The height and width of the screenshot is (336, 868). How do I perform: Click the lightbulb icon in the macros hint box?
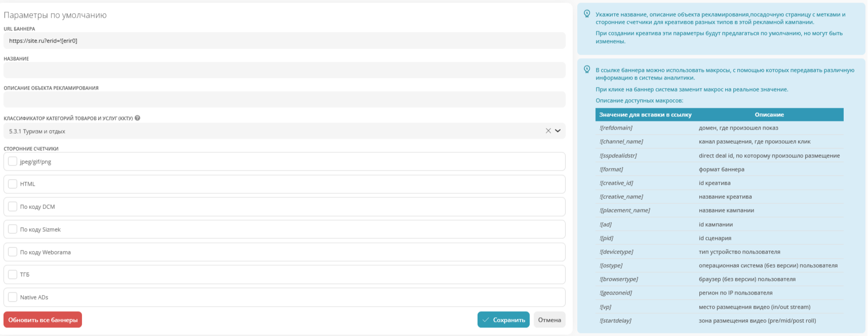point(587,69)
